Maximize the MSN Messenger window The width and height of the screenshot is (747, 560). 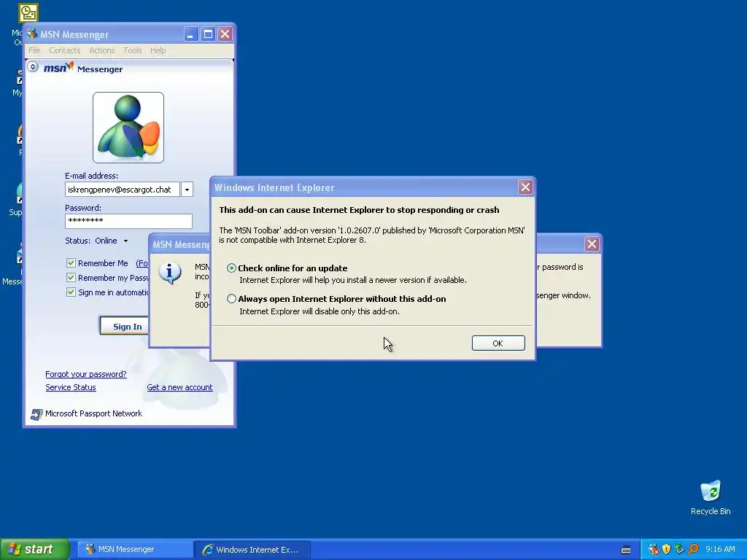click(208, 34)
